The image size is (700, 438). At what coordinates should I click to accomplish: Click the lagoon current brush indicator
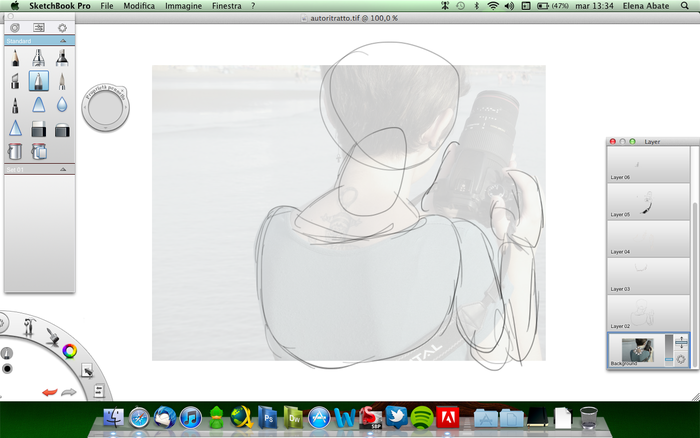[x=7, y=353]
